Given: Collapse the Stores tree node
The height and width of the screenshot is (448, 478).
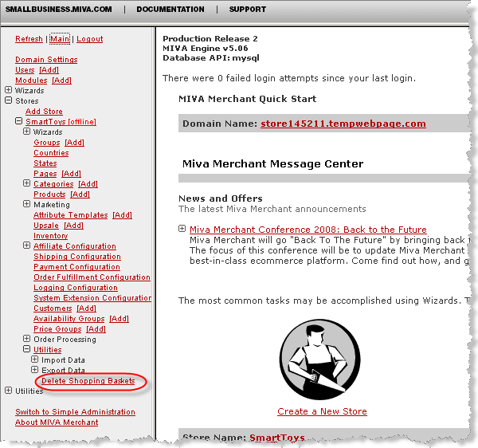Looking at the screenshot, I should pyautogui.click(x=9, y=100).
